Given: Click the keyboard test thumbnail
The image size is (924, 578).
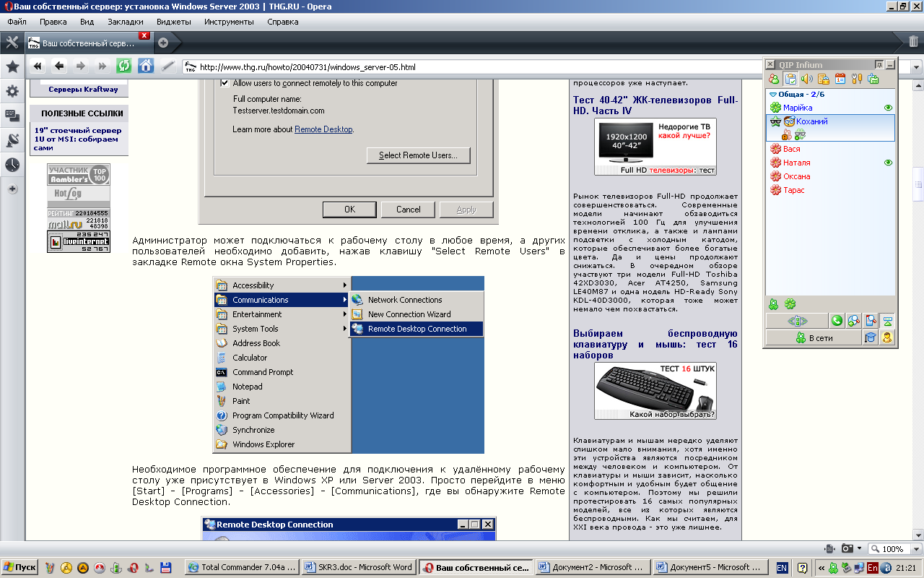Looking at the screenshot, I should 655,391.
